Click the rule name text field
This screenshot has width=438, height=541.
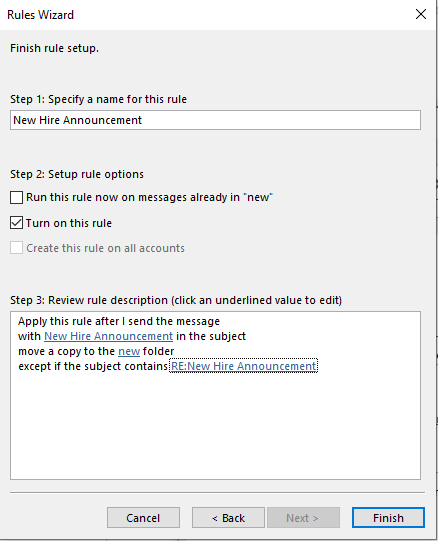coord(215,120)
